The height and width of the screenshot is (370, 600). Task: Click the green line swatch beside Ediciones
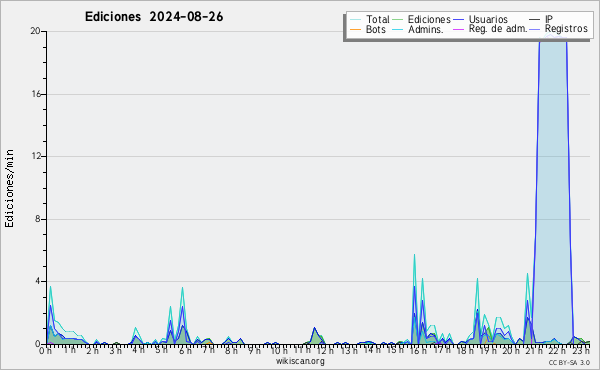tap(398, 20)
